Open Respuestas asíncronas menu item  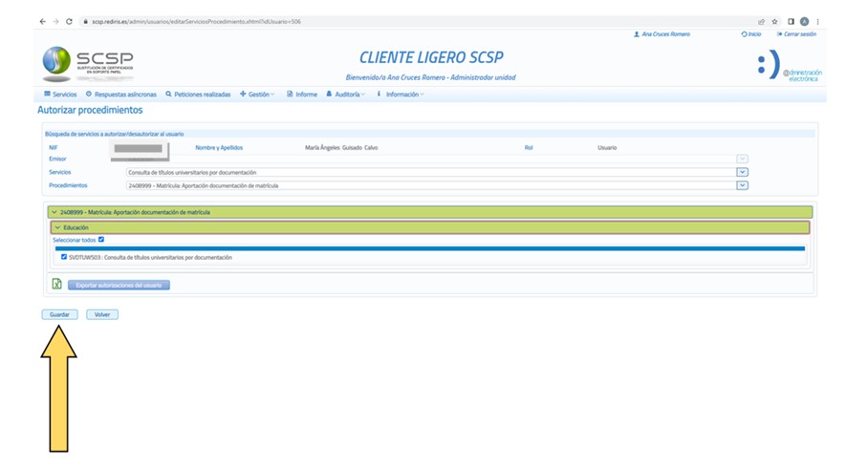click(121, 94)
